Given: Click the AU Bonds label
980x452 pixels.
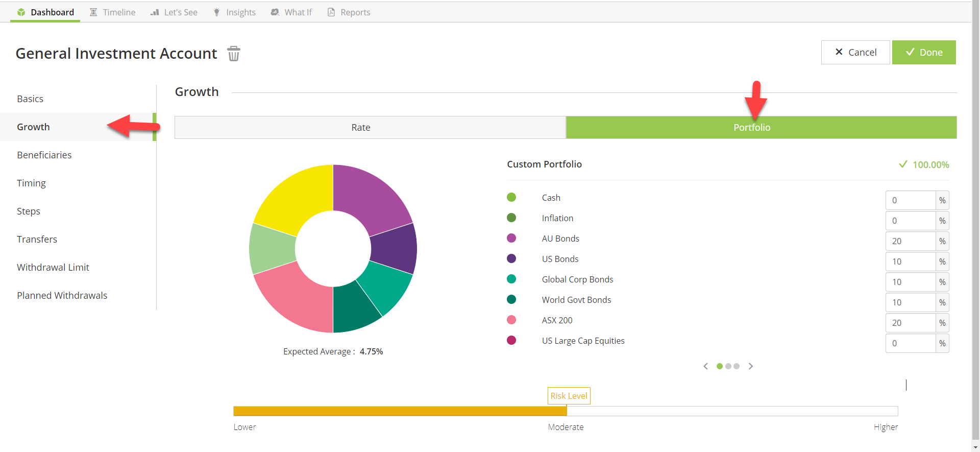Looking at the screenshot, I should [560, 239].
